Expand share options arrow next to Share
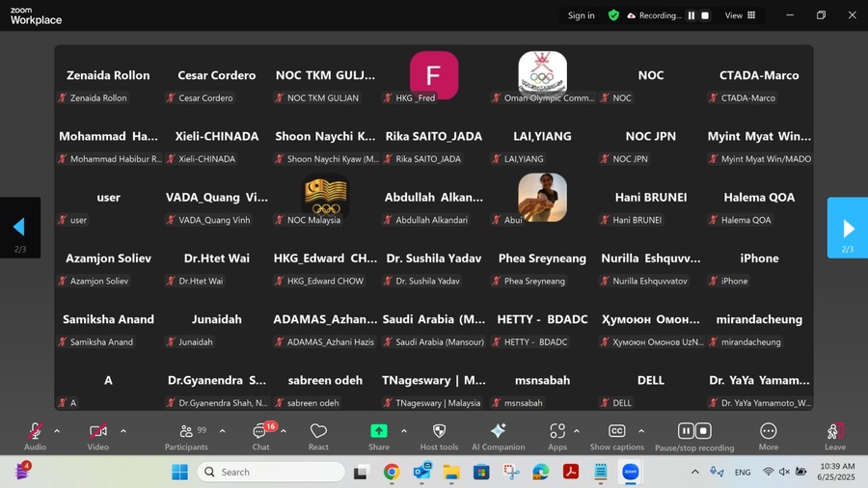Screen dimensions: 868x488 click(403, 431)
